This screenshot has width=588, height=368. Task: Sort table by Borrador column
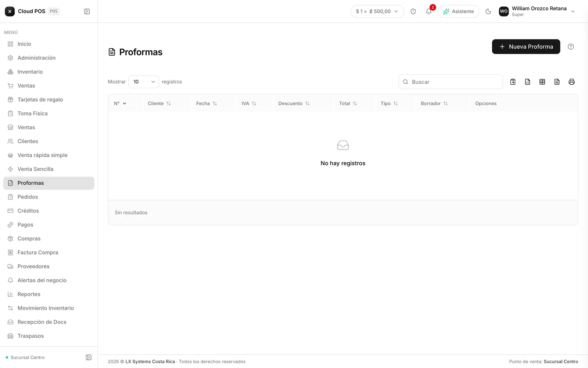[x=434, y=103]
